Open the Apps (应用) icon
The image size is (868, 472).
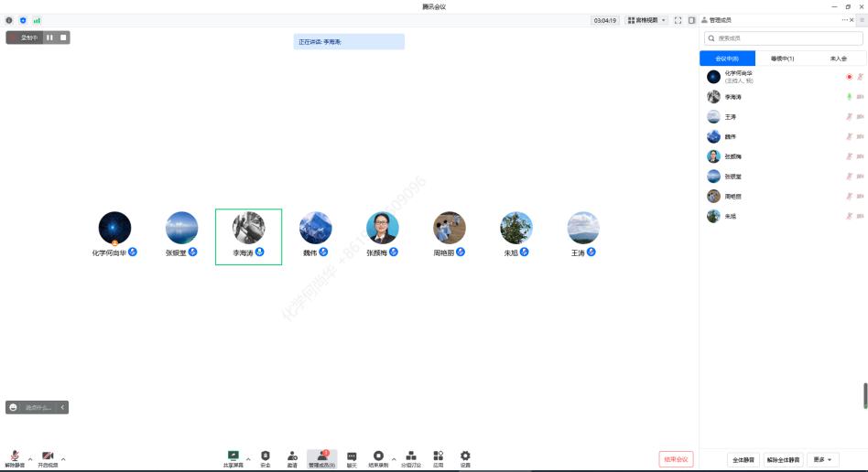click(x=439, y=456)
